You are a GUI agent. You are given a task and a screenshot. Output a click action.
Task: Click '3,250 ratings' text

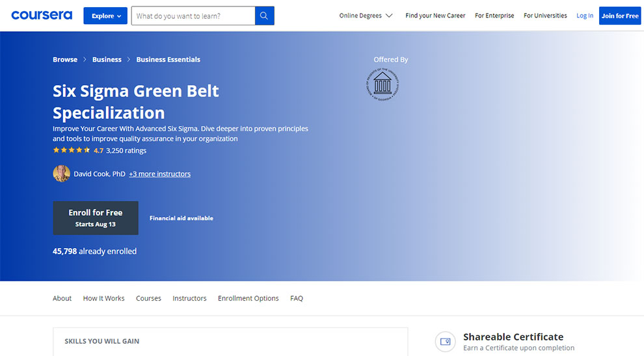coord(126,151)
